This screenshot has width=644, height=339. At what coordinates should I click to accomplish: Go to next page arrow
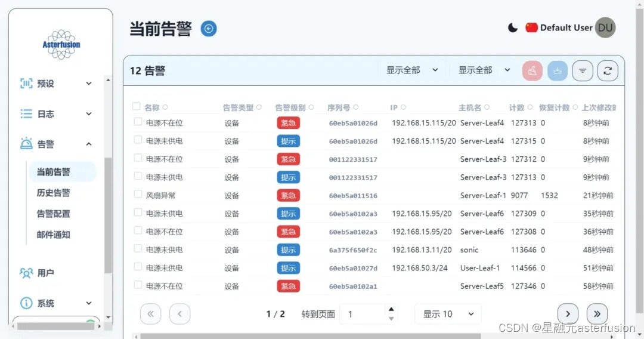[x=568, y=314]
